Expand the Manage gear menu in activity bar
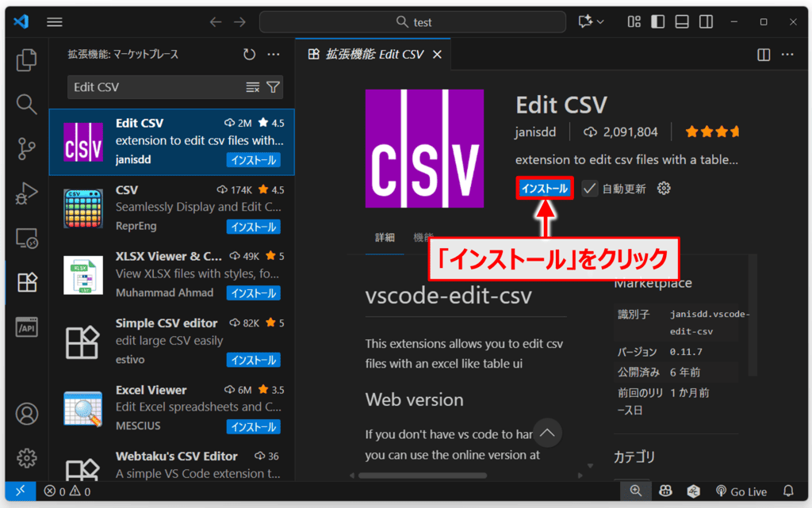This screenshot has height=508, width=812. point(27,457)
